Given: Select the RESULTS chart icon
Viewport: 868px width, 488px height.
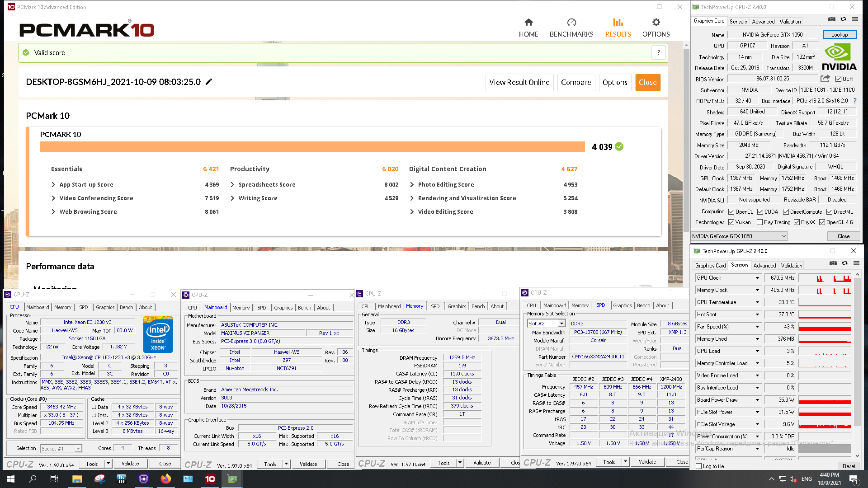Looking at the screenshot, I should pos(618,22).
